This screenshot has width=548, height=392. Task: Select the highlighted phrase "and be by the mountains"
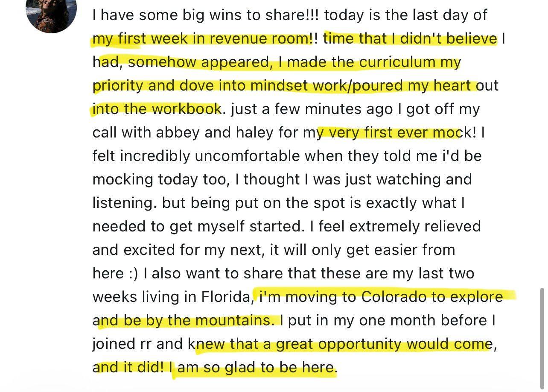tap(184, 320)
